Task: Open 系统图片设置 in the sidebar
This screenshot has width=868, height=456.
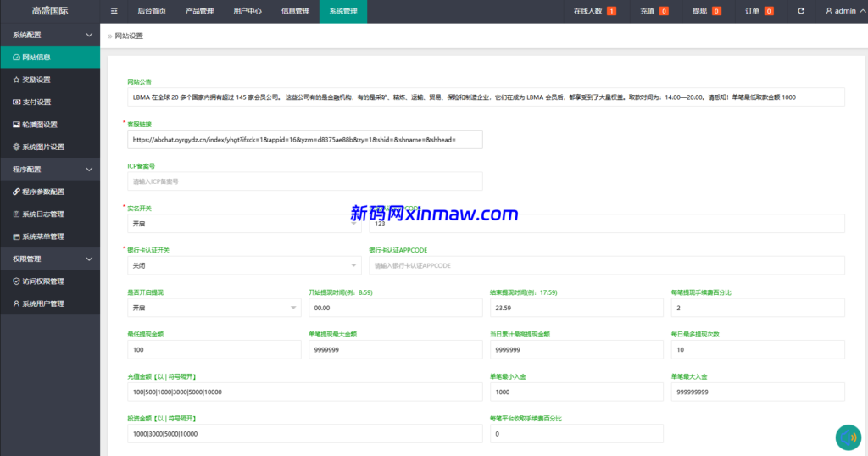Action: [50, 147]
